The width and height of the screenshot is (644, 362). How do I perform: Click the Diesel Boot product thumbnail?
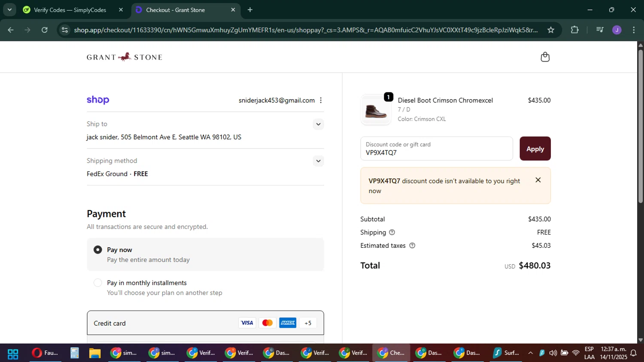[376, 110]
